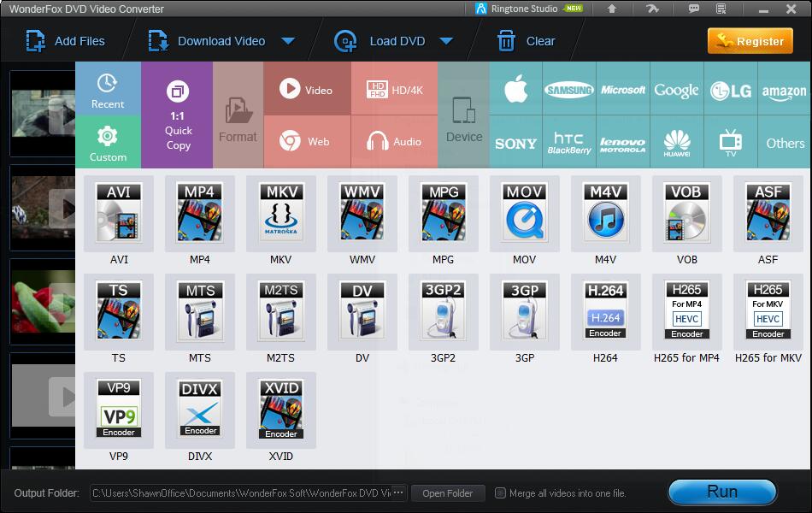The image size is (812, 513).
Task: Click the orange Register button
Action: tap(750, 41)
